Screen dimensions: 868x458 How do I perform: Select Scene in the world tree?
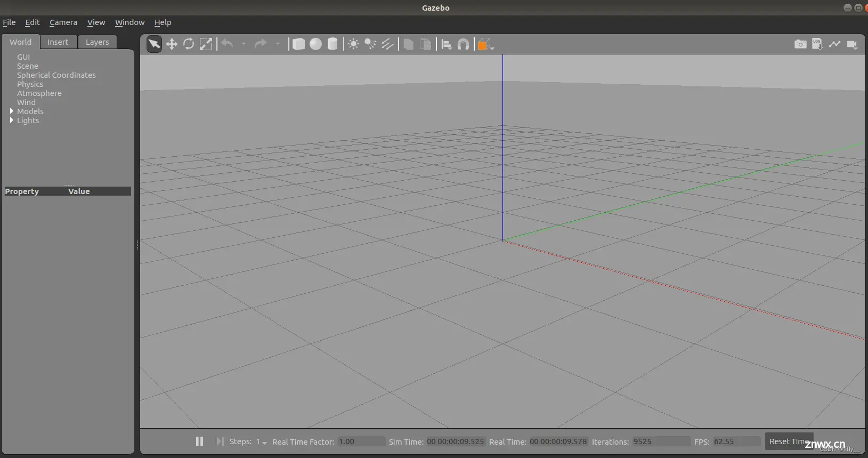pos(28,66)
